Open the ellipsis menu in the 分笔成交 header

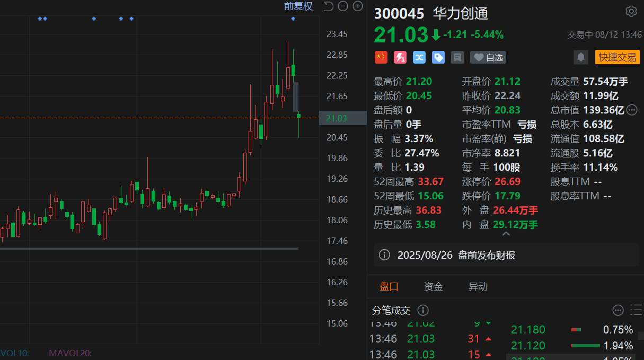[x=618, y=310]
